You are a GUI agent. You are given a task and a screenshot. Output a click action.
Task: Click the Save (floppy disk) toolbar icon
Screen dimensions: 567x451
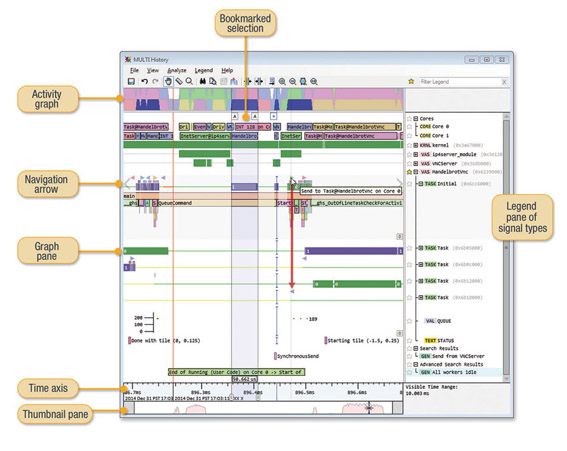coord(131,81)
